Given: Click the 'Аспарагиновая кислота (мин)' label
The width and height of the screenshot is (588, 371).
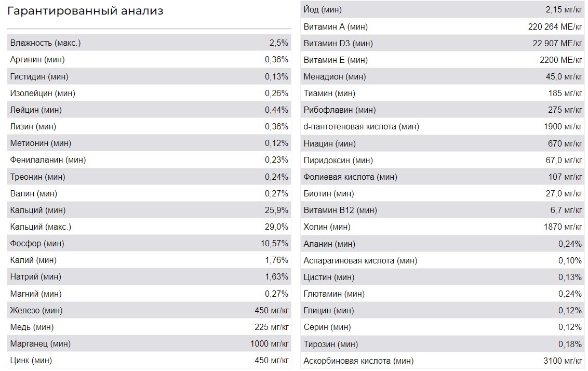Looking at the screenshot, I should pyautogui.click(x=360, y=261).
